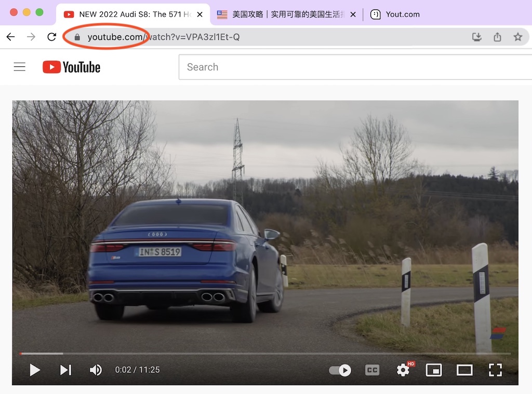Screen dimensions: 532x394
Task: Click inside the YouTube search field
Action: pos(312,66)
